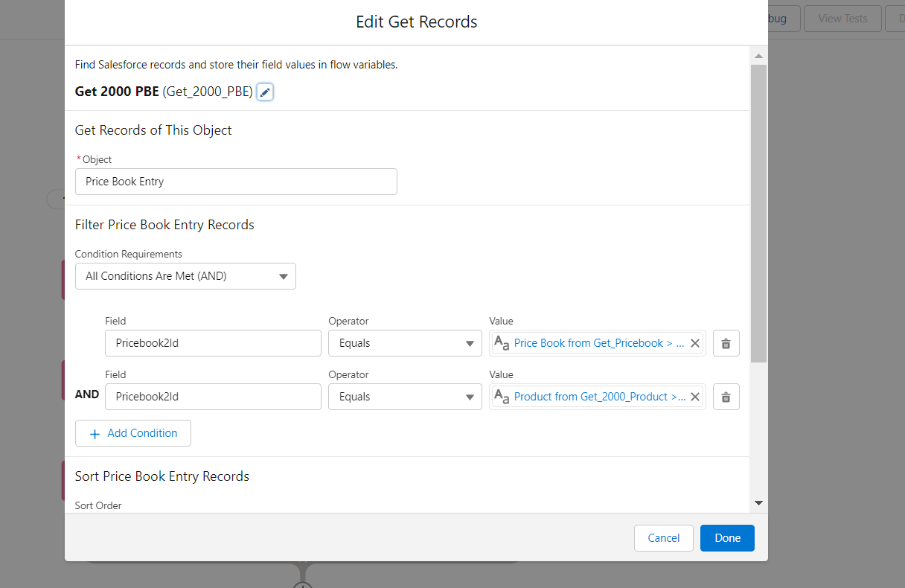Image resolution: width=905 pixels, height=588 pixels.
Task: Click the second Pricebook2Id field input
Action: click(x=213, y=397)
